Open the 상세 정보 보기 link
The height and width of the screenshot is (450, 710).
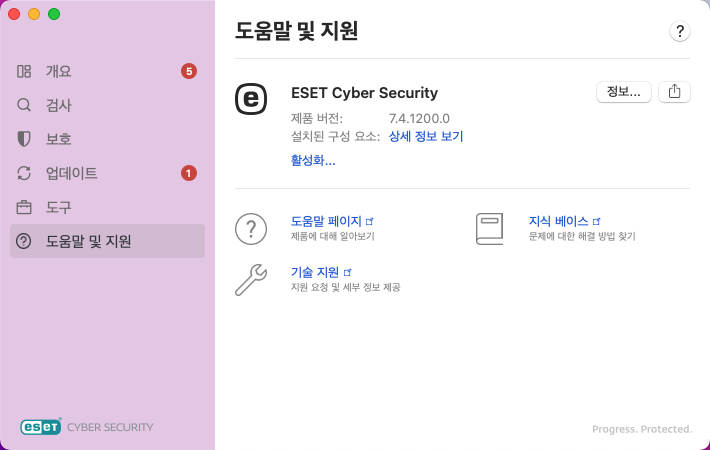[425, 137]
